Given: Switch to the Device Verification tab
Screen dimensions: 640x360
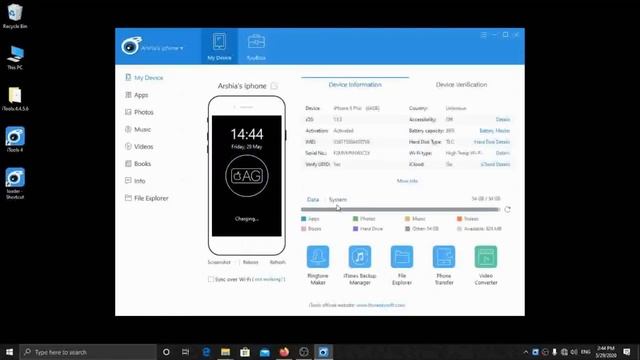Looking at the screenshot, I should pyautogui.click(x=461, y=84).
